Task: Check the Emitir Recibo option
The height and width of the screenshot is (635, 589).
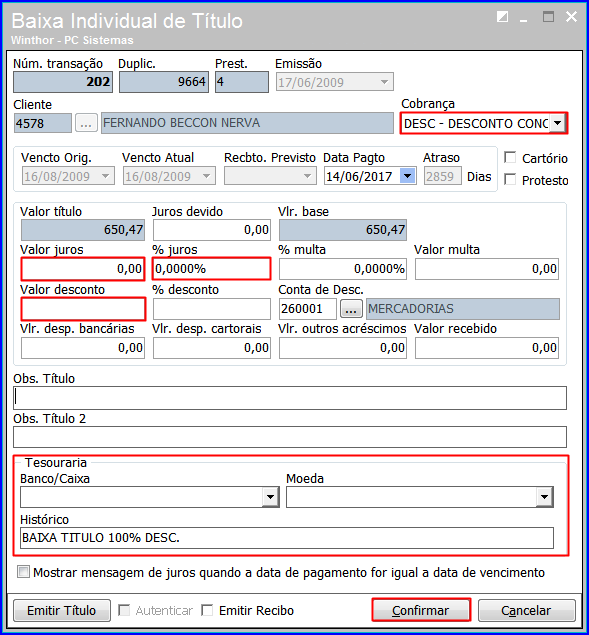Action: point(207,610)
